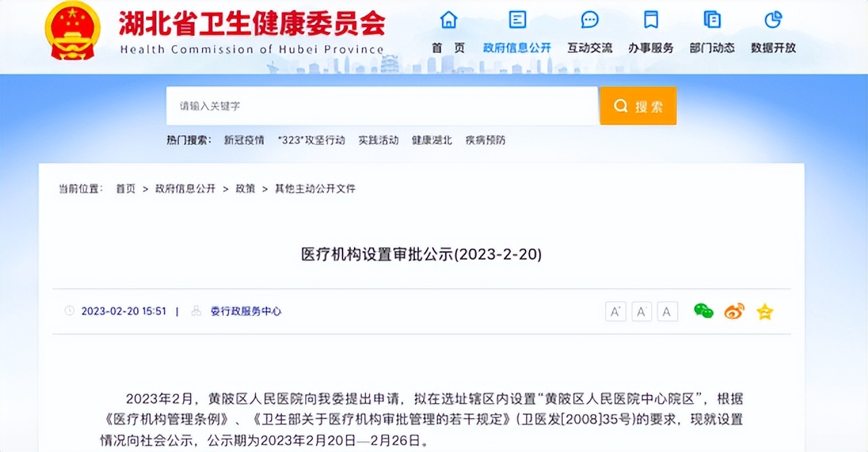
Task: Share article to Weibo with orange icon
Action: [734, 312]
